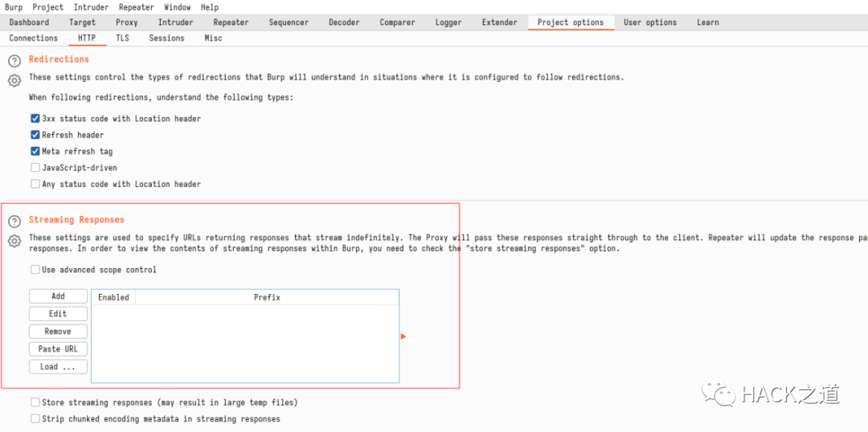Switch to Proxy tab
The height and width of the screenshot is (432, 868).
coord(127,22)
